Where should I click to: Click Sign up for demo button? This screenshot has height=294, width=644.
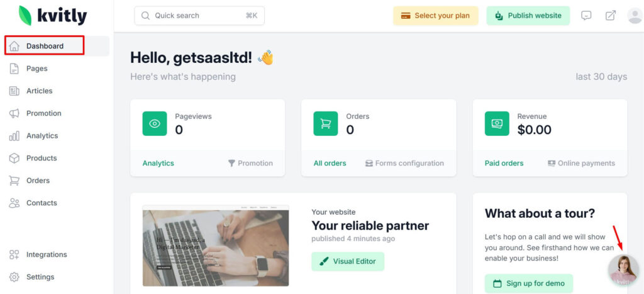coord(529,283)
